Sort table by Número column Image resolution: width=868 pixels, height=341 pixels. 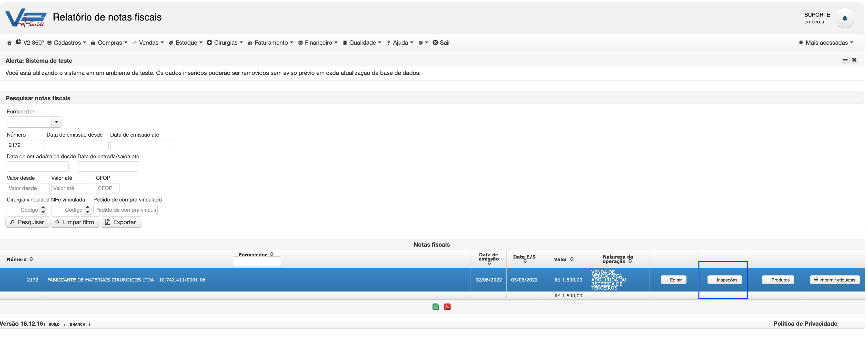(x=20, y=259)
